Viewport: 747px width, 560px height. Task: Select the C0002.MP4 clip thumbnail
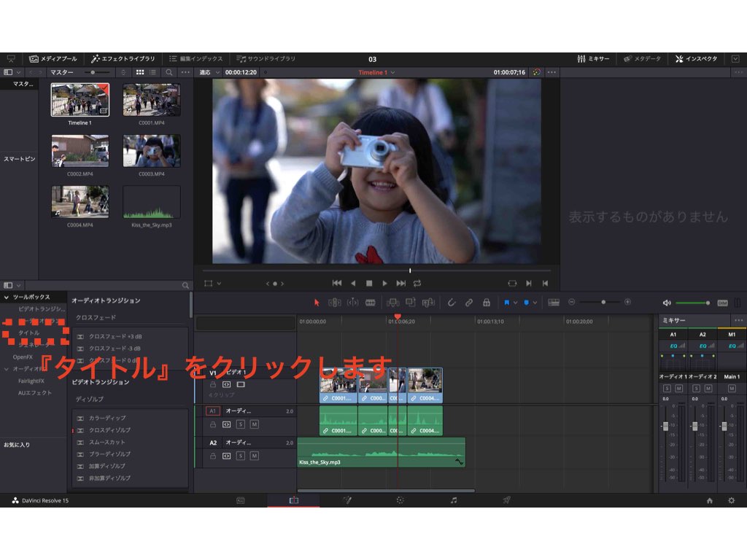coord(80,150)
